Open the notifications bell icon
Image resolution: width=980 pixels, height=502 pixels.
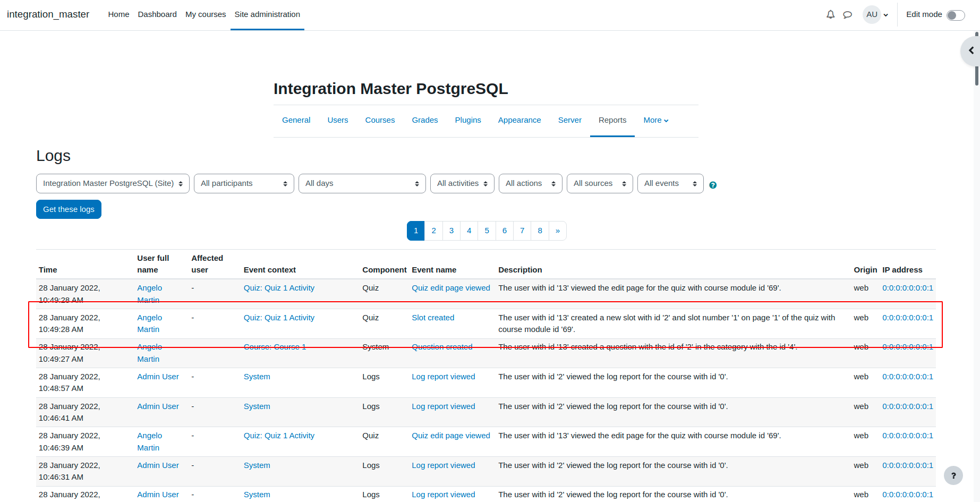coord(831,15)
